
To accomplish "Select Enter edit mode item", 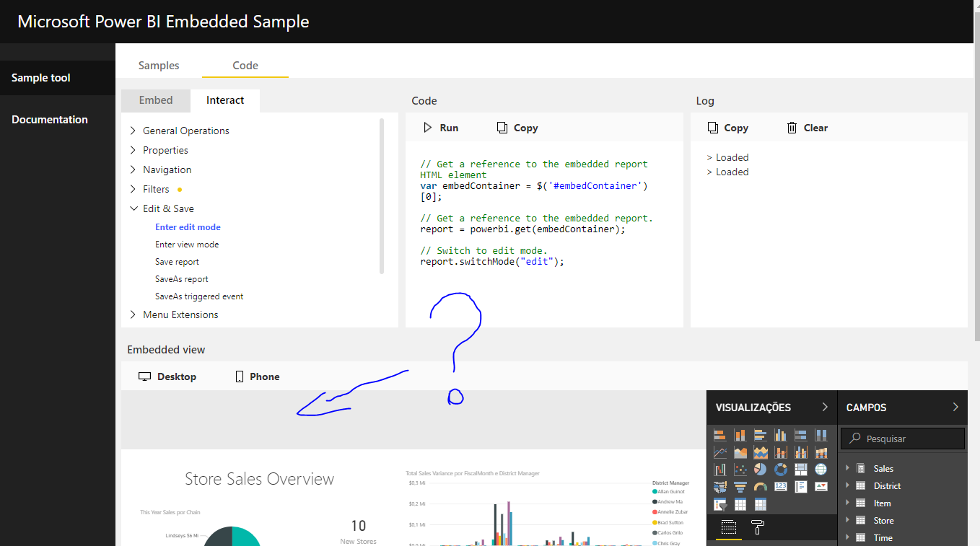I will click(x=188, y=226).
